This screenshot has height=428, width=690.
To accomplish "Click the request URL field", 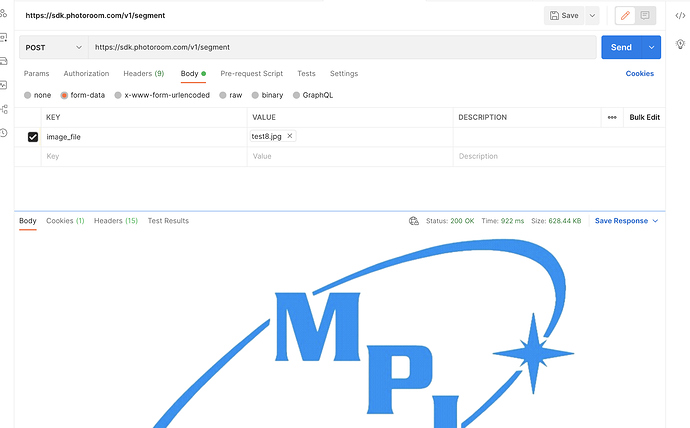I will (342, 48).
